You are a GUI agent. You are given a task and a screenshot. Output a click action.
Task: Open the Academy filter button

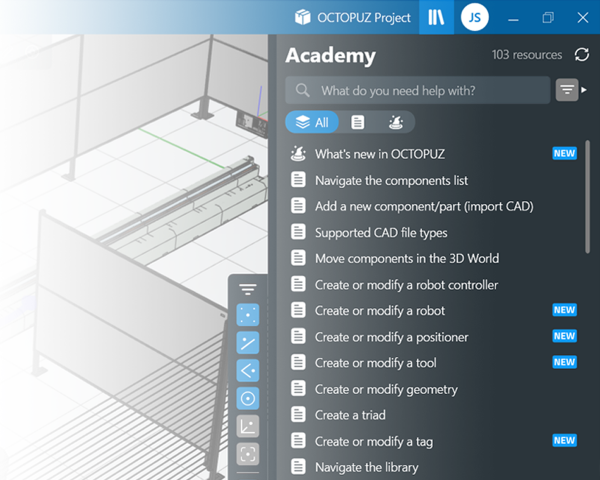coord(567,90)
